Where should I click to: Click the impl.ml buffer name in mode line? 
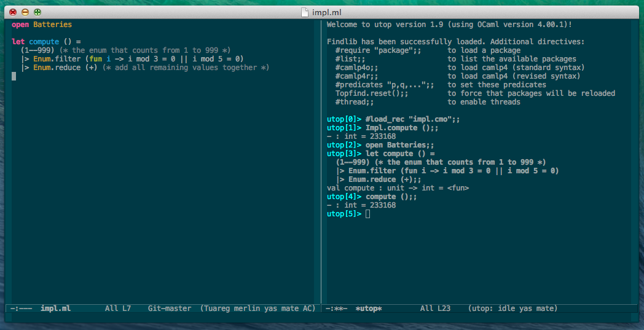pyautogui.click(x=55, y=308)
